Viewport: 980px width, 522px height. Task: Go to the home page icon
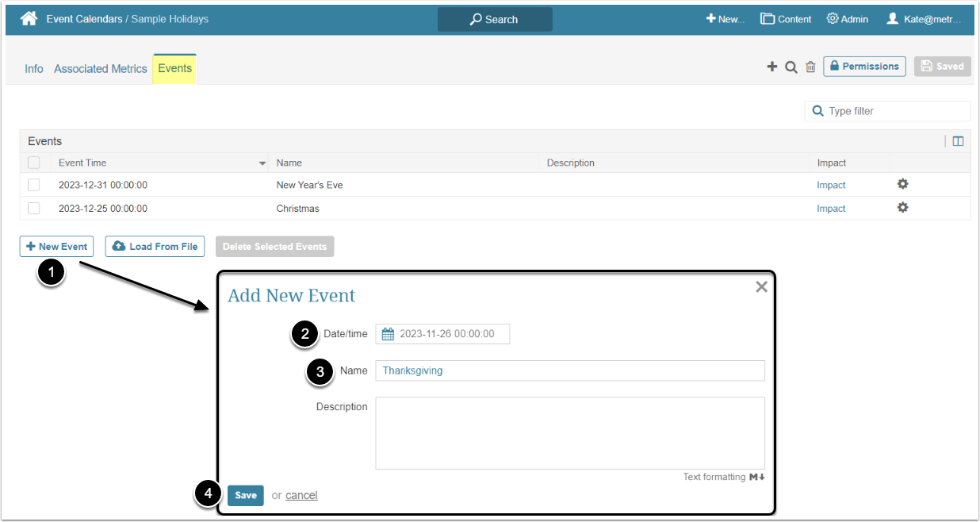click(29, 18)
